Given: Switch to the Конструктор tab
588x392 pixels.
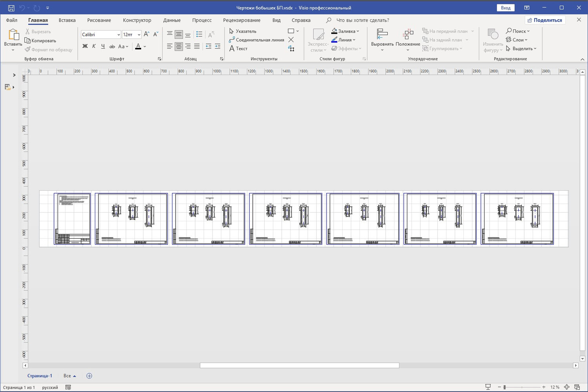Looking at the screenshot, I should (137, 20).
